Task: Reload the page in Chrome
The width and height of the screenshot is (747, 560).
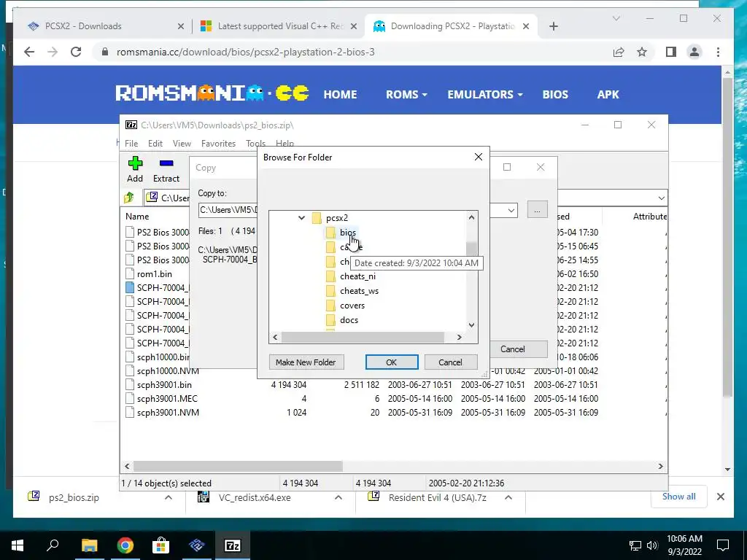Action: pos(76,52)
